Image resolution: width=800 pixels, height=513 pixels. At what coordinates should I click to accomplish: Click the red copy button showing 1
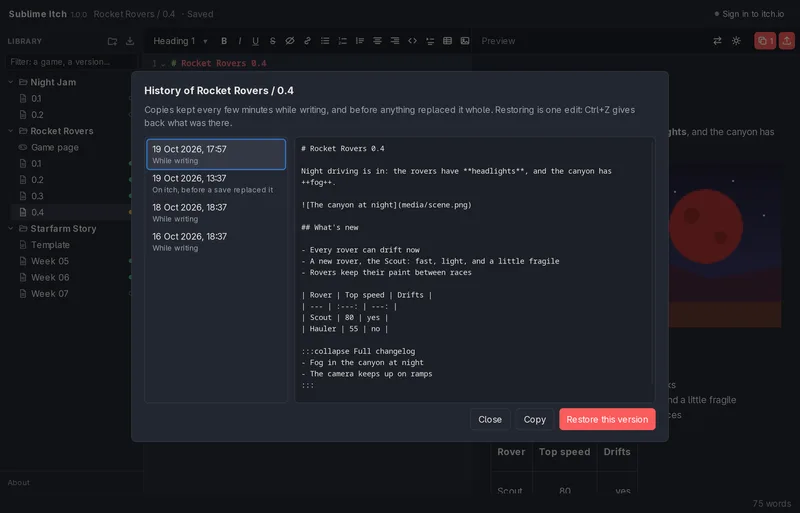click(x=765, y=41)
